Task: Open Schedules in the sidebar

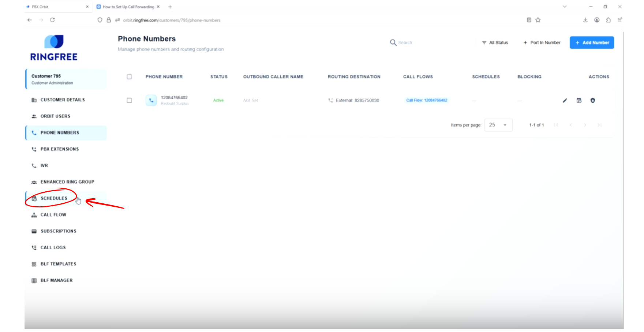Action: (x=54, y=198)
